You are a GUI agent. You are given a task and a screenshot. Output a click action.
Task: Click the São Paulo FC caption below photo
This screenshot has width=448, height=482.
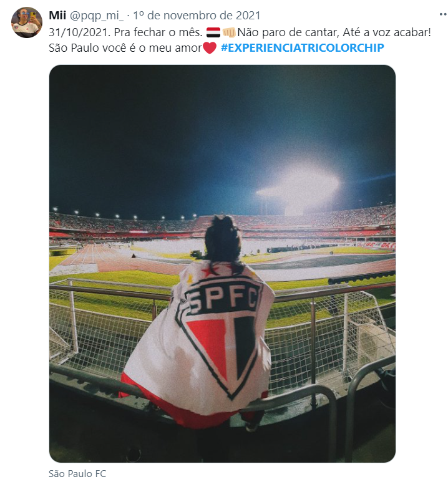click(77, 474)
